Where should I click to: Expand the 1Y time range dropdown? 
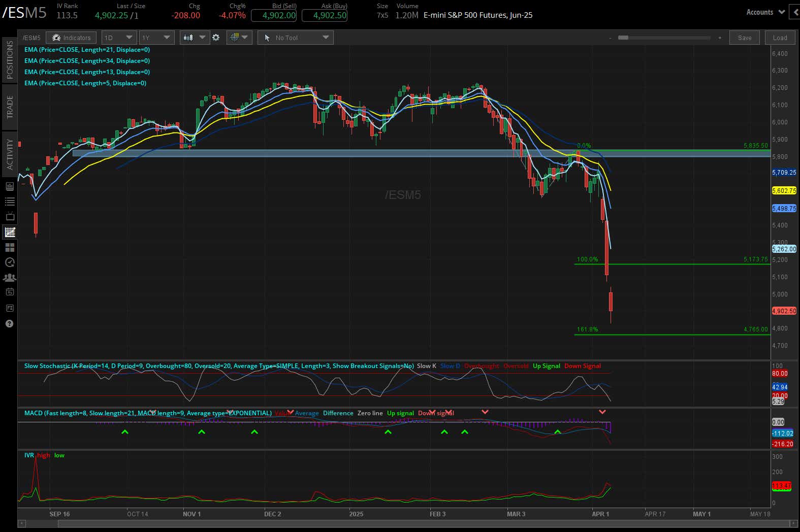pos(156,38)
